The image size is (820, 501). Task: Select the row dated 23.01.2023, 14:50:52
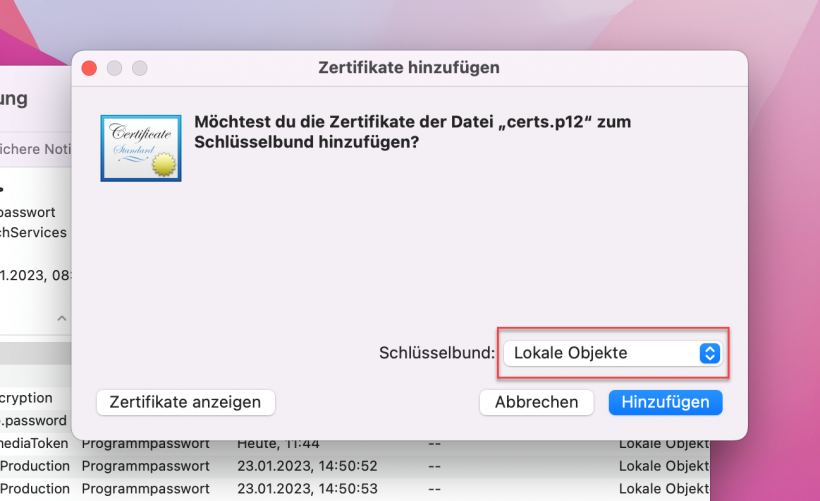pos(355,466)
